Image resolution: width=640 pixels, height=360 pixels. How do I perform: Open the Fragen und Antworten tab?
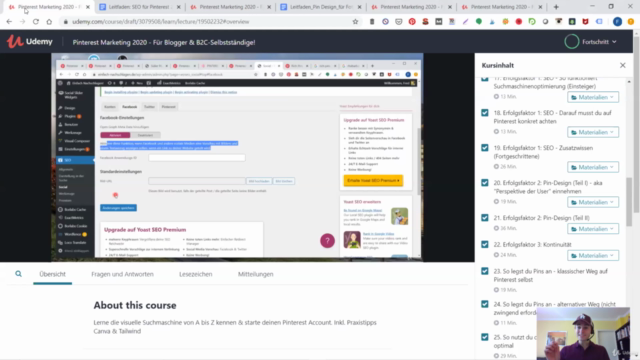[x=122, y=274]
